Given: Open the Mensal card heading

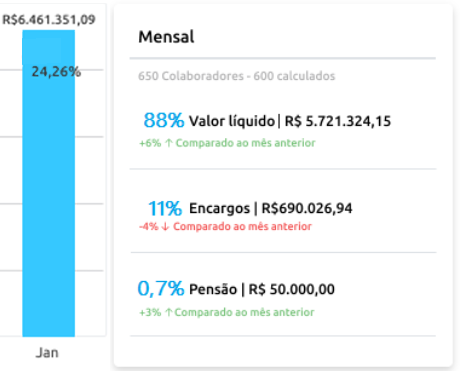Looking at the screenshot, I should [166, 37].
